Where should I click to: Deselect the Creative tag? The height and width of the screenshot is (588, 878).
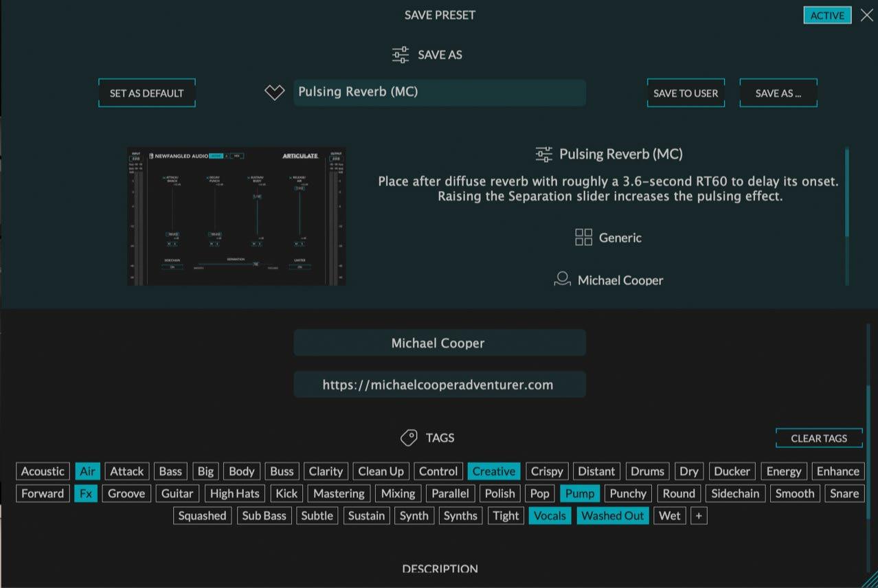point(494,471)
